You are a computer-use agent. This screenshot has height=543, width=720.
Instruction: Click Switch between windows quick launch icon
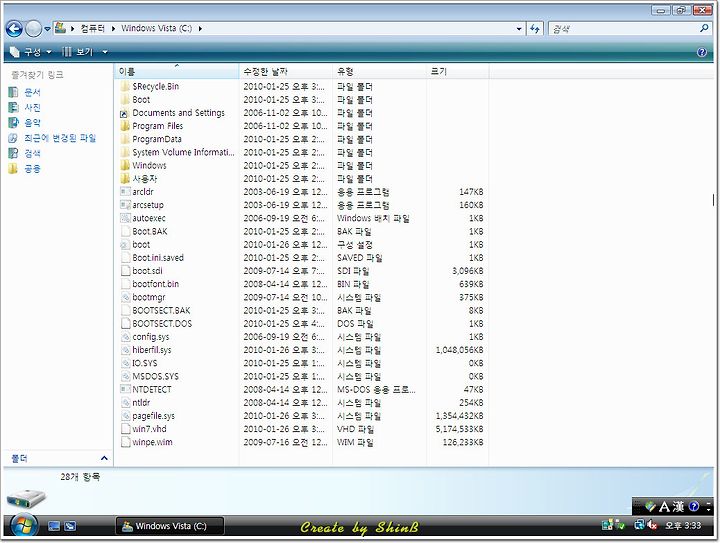pyautogui.click(x=70, y=526)
